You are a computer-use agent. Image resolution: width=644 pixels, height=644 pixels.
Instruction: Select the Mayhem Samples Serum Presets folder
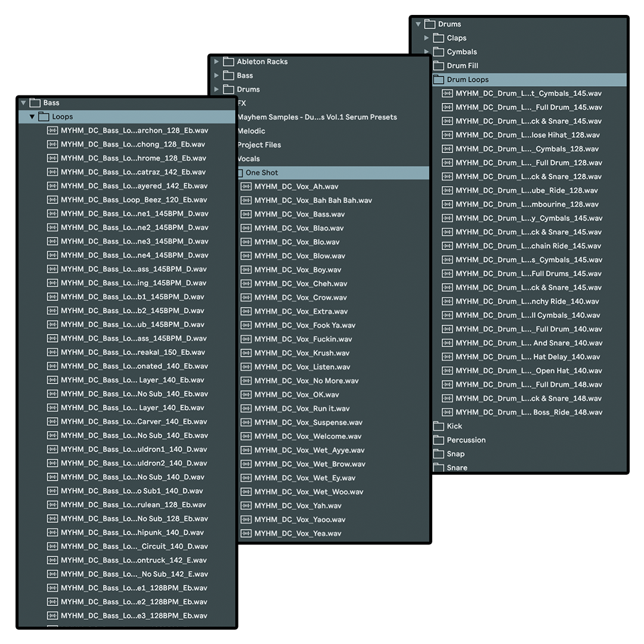317,117
